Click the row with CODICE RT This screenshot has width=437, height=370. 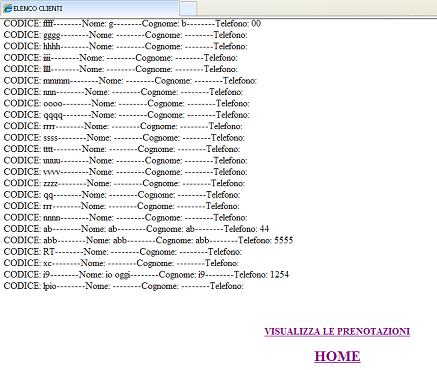[x=123, y=252]
